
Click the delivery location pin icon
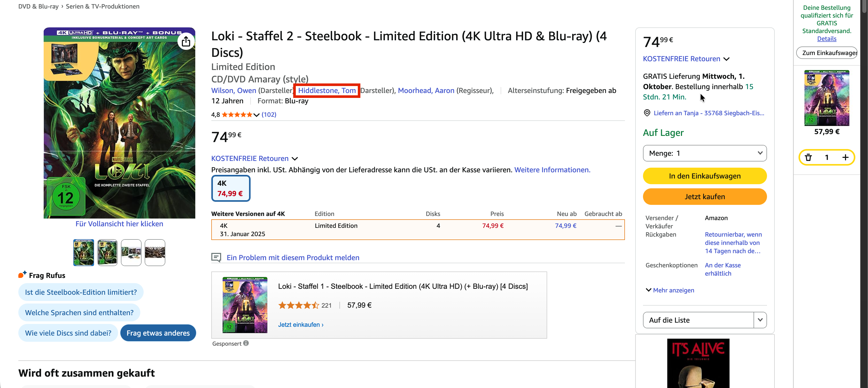coord(647,113)
